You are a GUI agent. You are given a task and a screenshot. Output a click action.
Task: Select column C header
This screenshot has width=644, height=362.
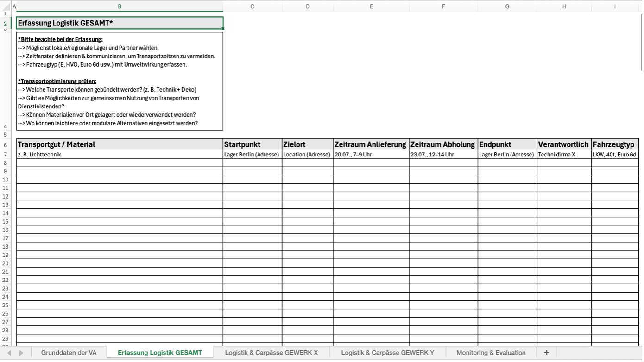[x=252, y=6]
